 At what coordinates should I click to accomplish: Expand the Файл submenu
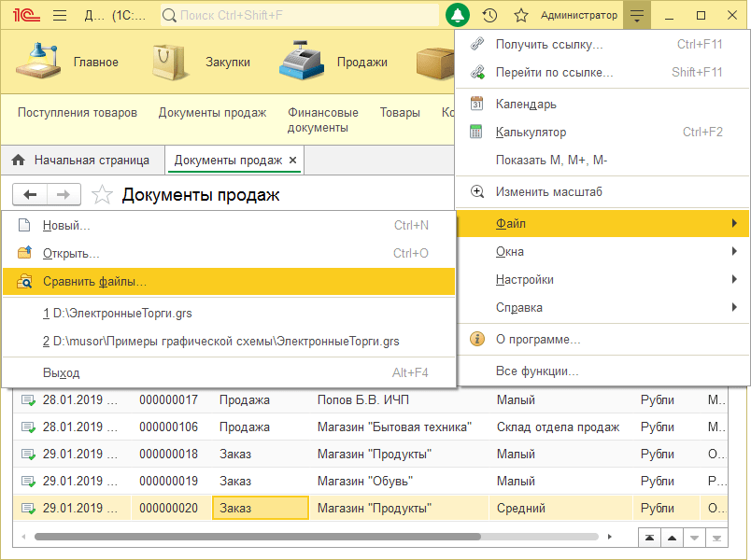tap(602, 223)
